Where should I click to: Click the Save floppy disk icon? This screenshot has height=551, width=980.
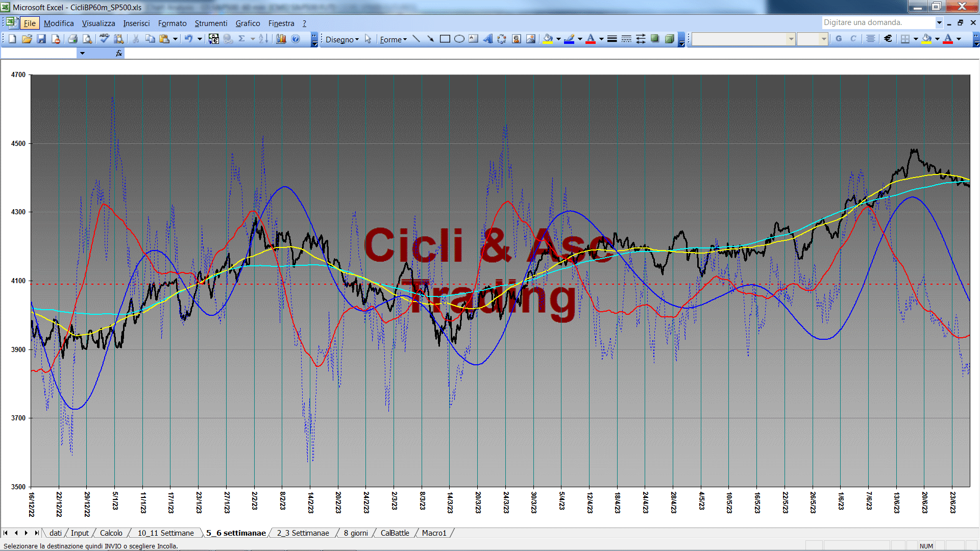point(41,39)
